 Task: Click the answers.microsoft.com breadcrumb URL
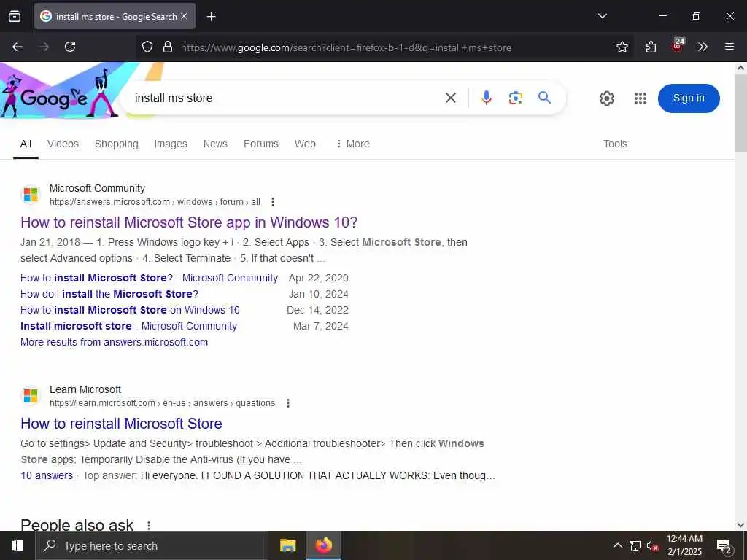point(155,202)
